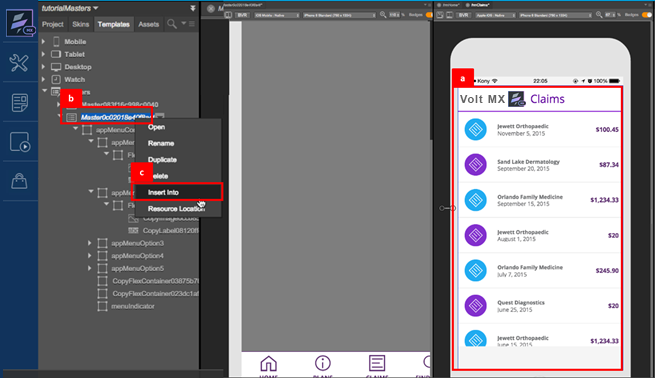Expand the appMenuOption3 tree node

(x=90, y=243)
